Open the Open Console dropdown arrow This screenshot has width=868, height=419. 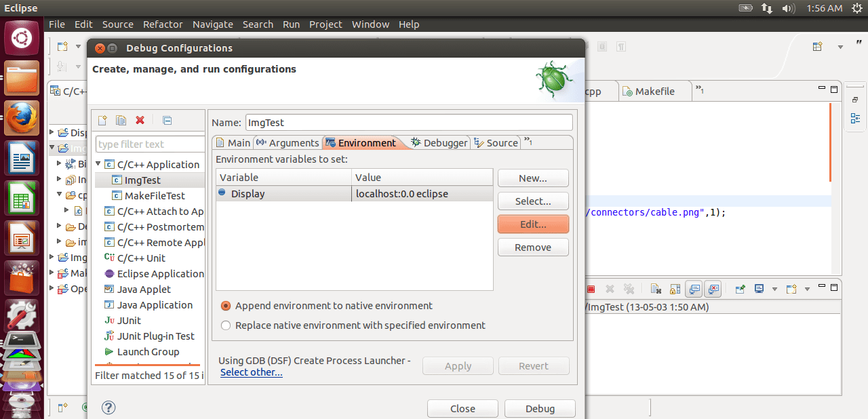pyautogui.click(x=807, y=288)
